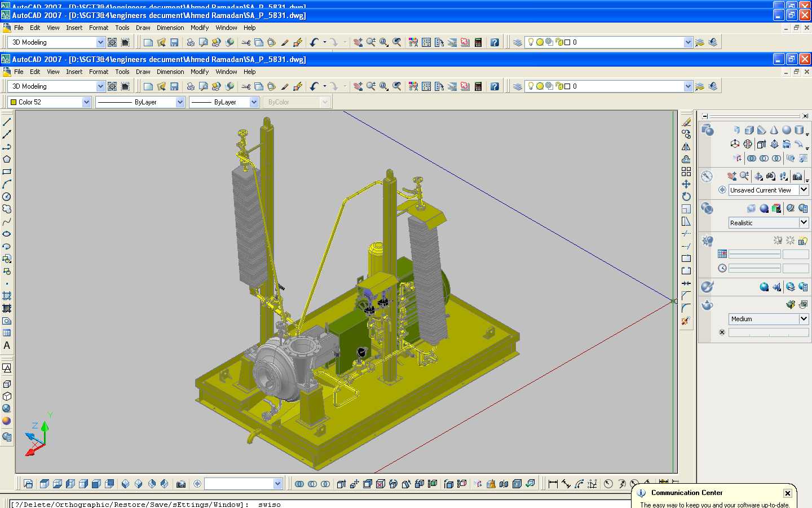Image resolution: width=812 pixels, height=508 pixels.
Task: Click Cut scissors icon in front window toolbar
Action: [246, 86]
